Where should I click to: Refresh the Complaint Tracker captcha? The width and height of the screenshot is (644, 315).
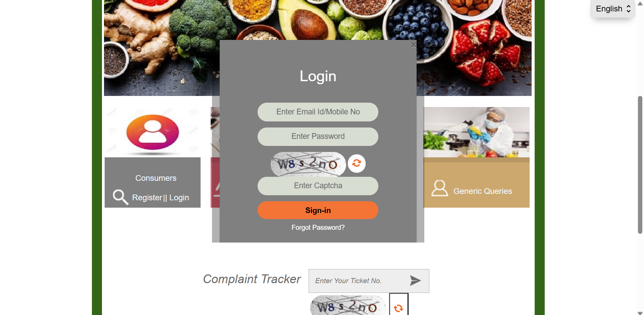[x=398, y=308]
